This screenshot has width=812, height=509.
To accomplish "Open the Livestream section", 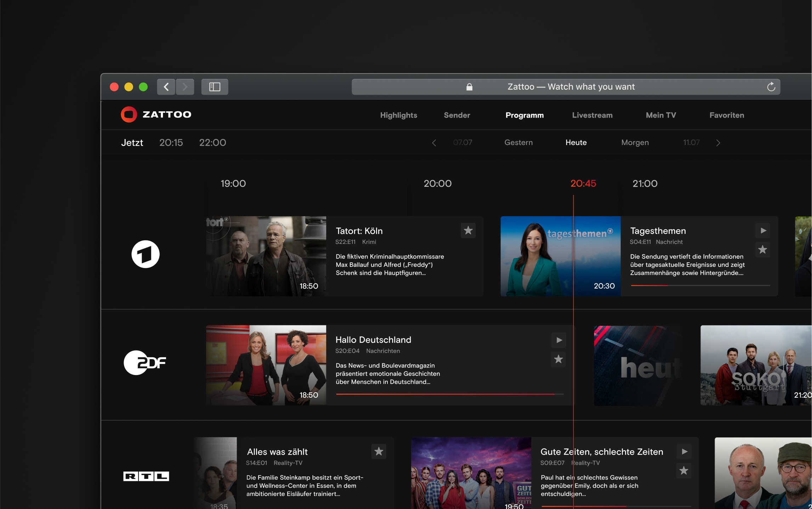I will (592, 115).
